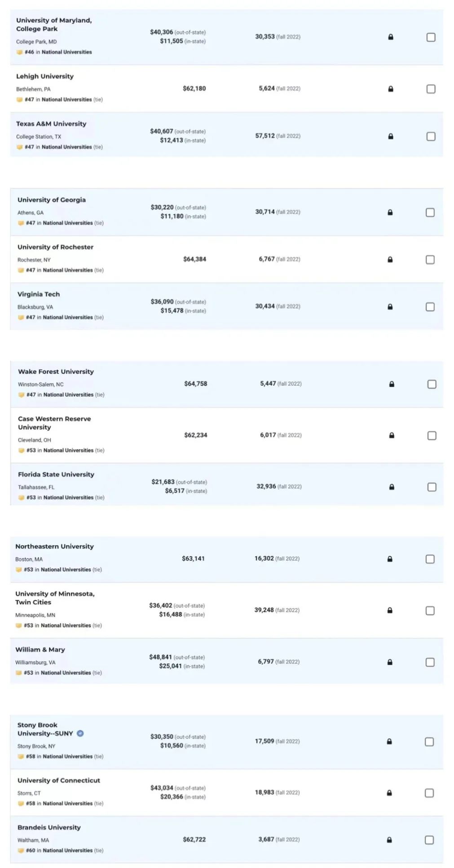The height and width of the screenshot is (868, 454).
Task: Select the checkbox next to Case Western Reserve University
Action: pyautogui.click(x=432, y=436)
